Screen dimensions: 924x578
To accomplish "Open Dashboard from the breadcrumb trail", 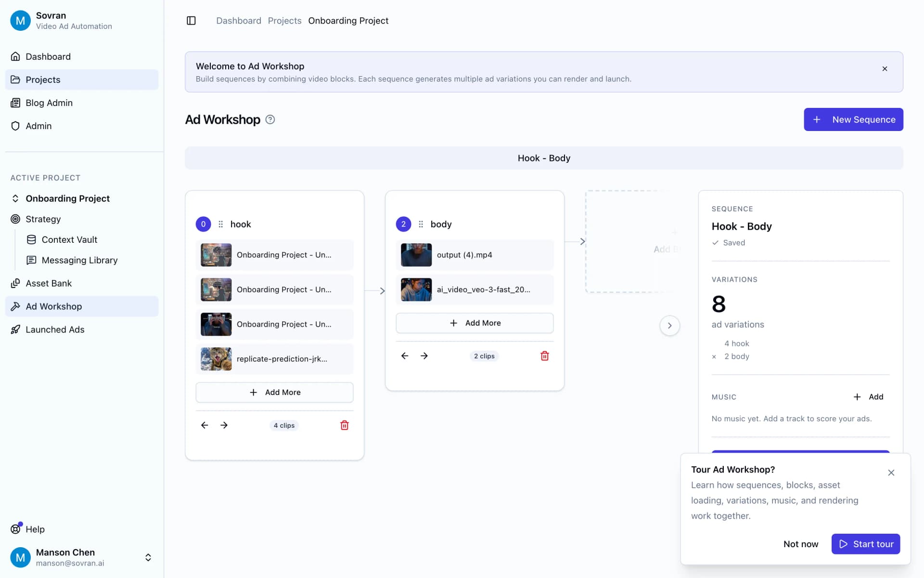I will click(238, 20).
